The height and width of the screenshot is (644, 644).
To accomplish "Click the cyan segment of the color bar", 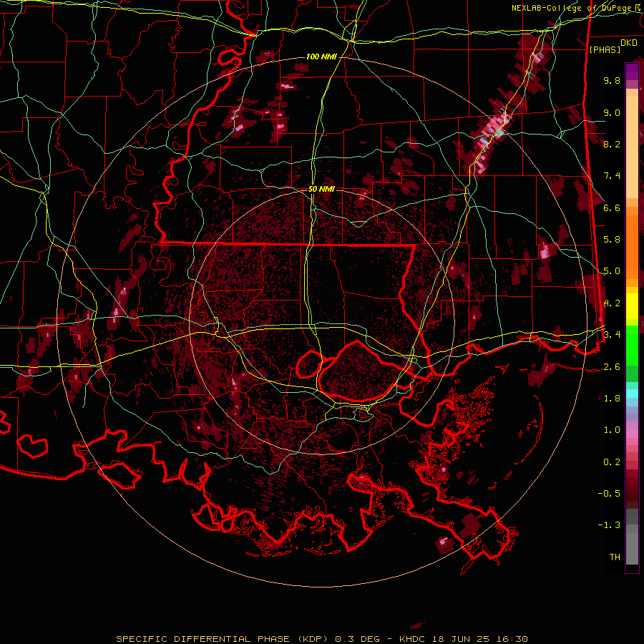I will (x=632, y=393).
